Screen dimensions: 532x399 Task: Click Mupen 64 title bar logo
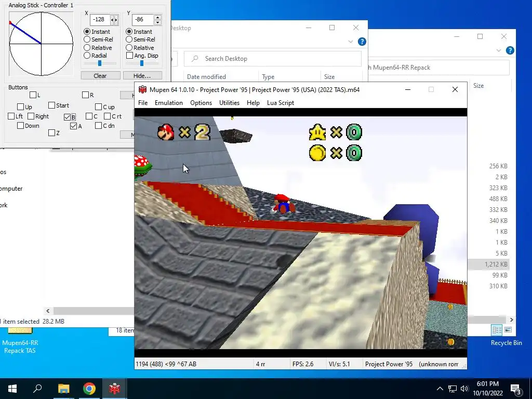tap(142, 89)
